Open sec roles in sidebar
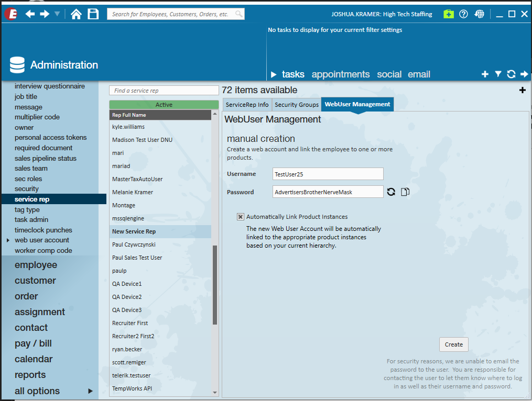532x401 pixels. [28, 179]
